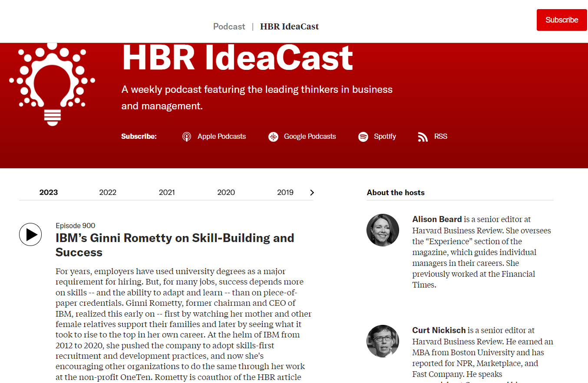Click Curt Nickisch's profile photo
Screen dimensions: 588x383
coord(383,341)
